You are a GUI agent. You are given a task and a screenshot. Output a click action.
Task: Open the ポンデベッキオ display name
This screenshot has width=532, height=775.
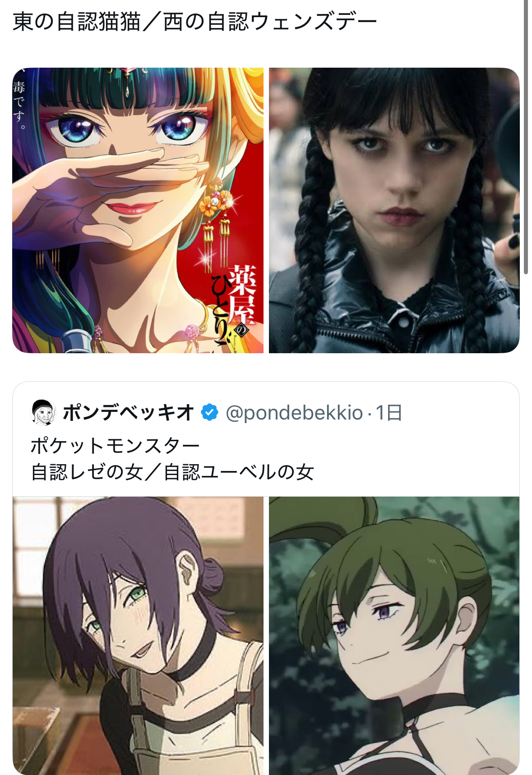tap(129, 412)
